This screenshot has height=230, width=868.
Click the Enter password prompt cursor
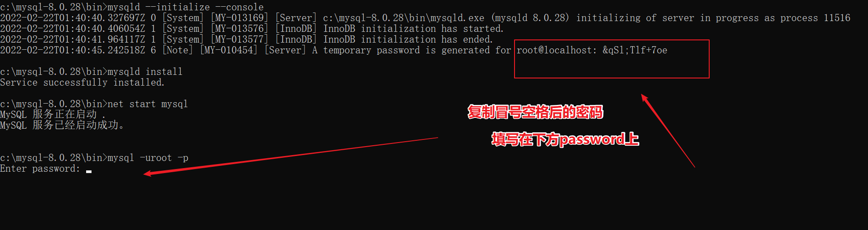(x=89, y=171)
